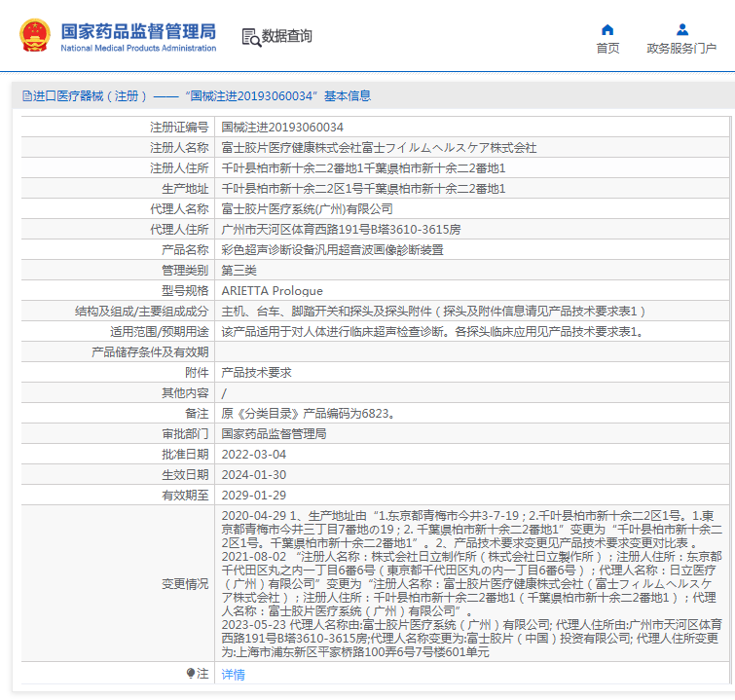Click the approval date 2022-03-04

tap(254, 454)
